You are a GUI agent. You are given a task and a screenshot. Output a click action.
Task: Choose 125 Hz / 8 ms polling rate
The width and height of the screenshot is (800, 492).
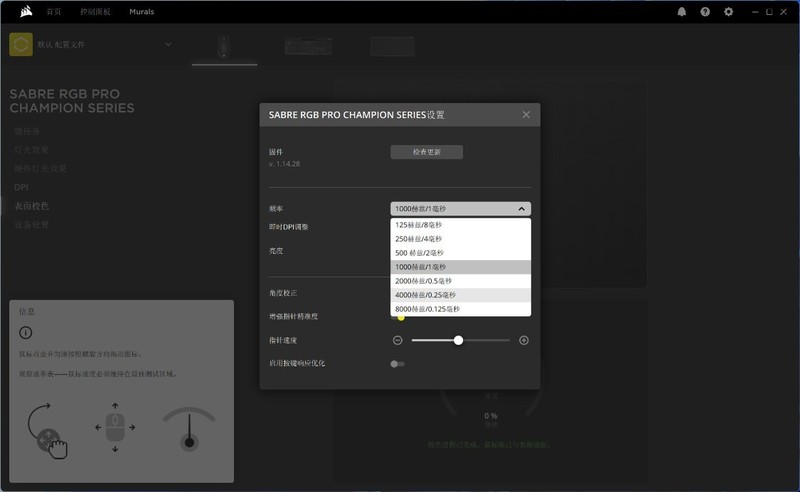coord(461,225)
